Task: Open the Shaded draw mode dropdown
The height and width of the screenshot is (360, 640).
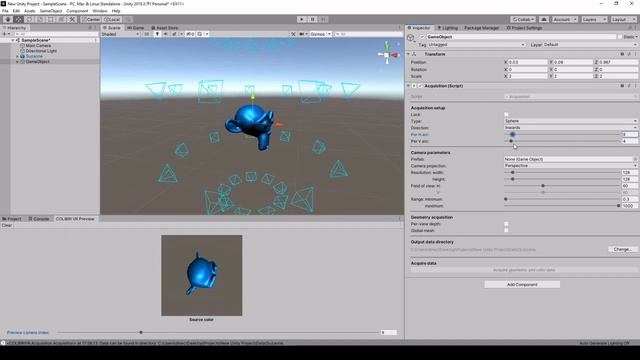Action: 120,34
